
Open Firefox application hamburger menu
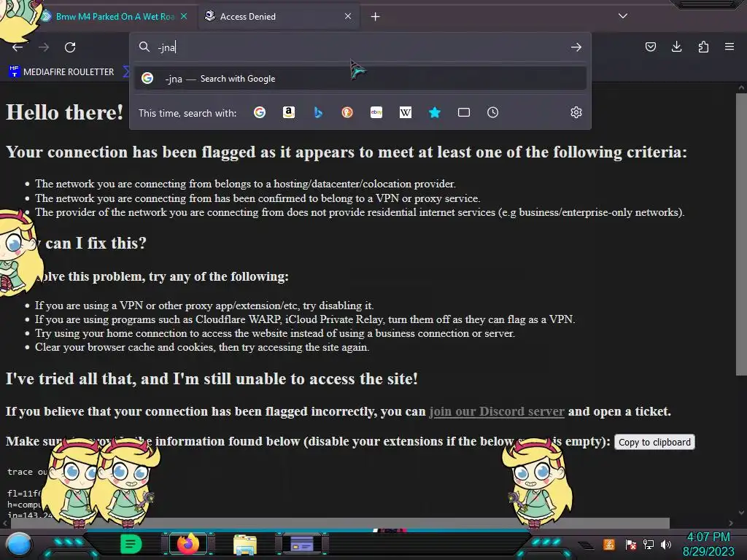[x=729, y=47]
